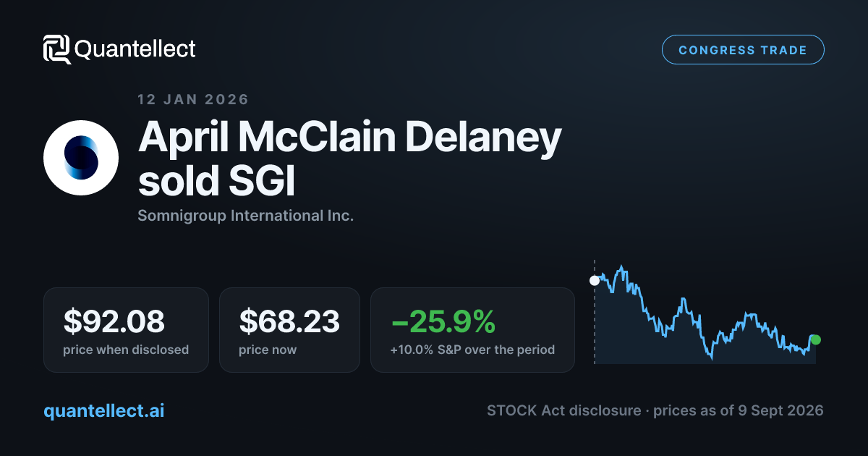Screen dimensions: 868x456
Task: Click the price when disclosed label
Action: coord(126,350)
